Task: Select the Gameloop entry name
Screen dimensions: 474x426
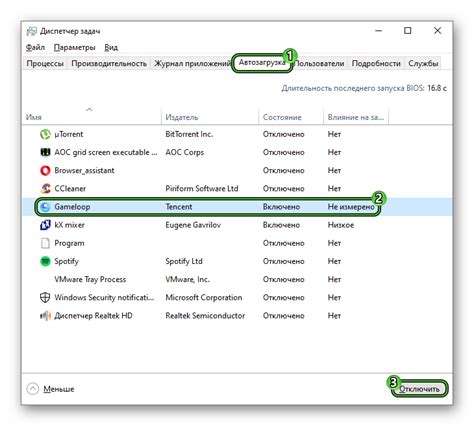Action: pos(72,207)
